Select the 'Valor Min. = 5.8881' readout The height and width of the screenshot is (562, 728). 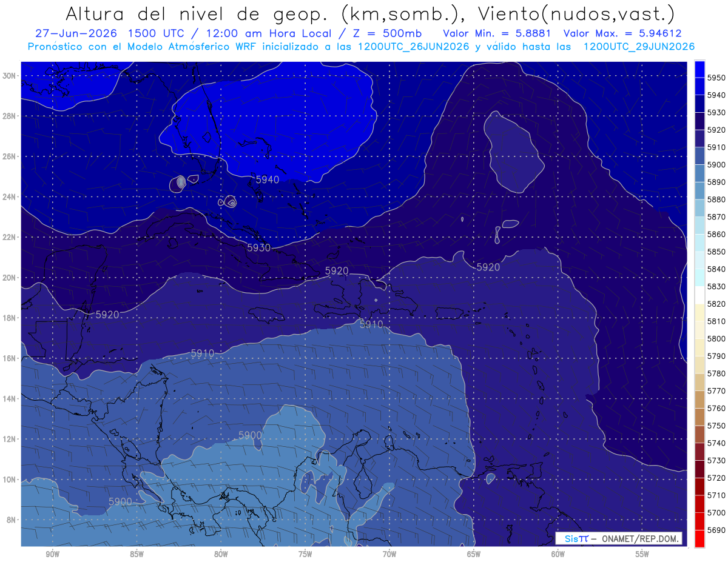[497, 33]
